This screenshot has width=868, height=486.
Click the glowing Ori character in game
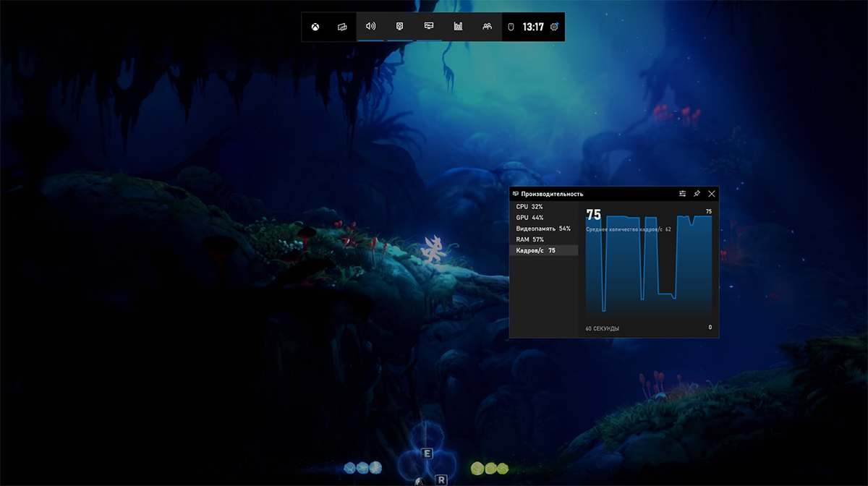coord(433,250)
